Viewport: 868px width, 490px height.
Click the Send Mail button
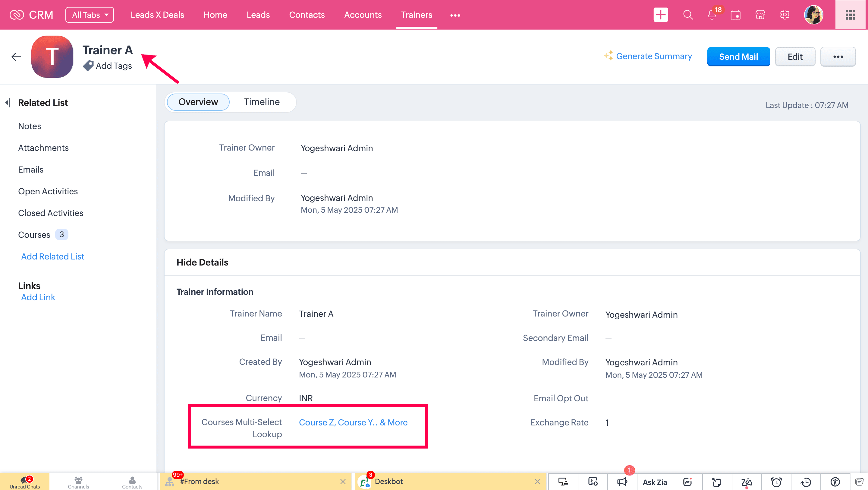(x=738, y=57)
